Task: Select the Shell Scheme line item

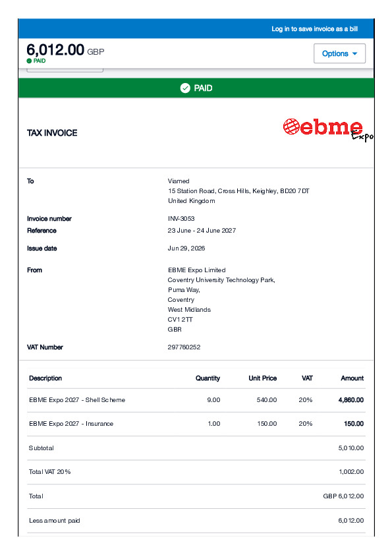Action: [196, 400]
